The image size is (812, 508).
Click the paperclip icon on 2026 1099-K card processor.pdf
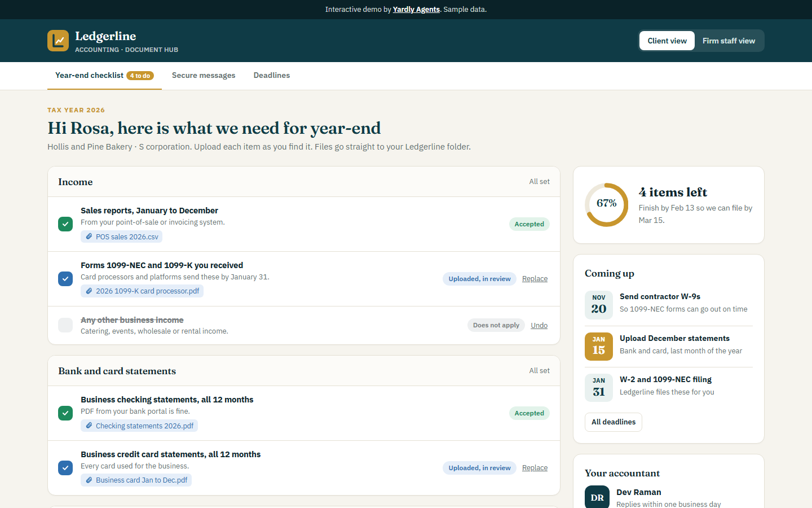89,291
